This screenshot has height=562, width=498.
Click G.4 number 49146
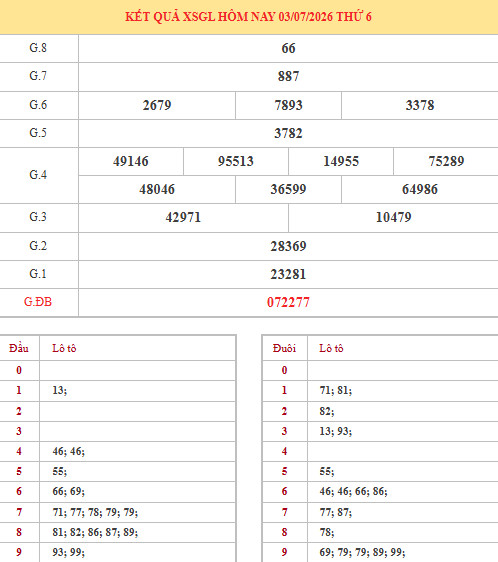coord(131,161)
